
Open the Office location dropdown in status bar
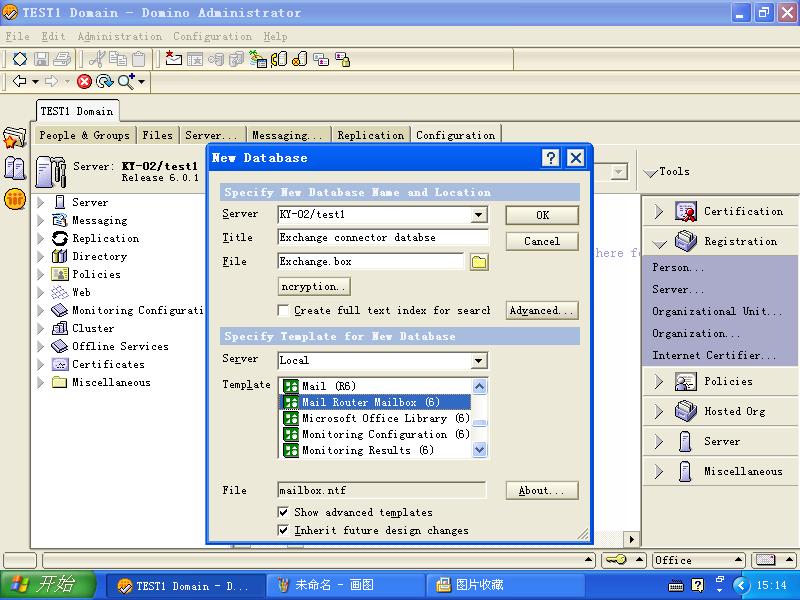tap(698, 560)
